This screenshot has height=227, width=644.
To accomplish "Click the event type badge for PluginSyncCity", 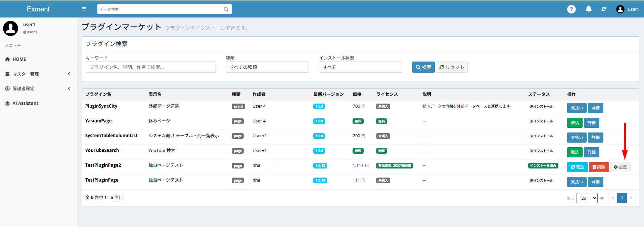I will click(238, 107).
